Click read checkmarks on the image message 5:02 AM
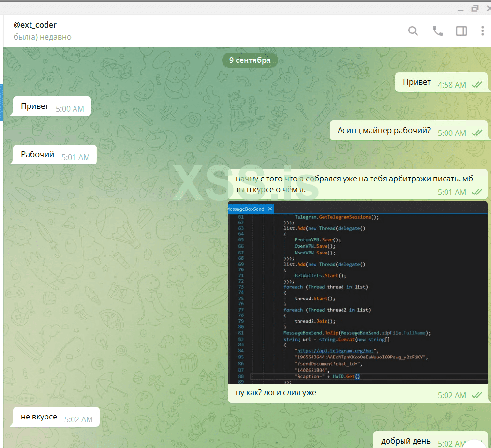 click(x=476, y=395)
